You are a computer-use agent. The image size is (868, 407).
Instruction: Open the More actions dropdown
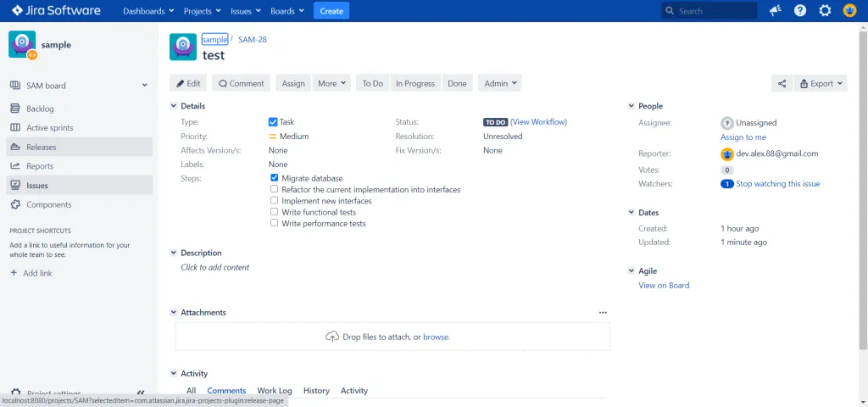click(x=331, y=84)
